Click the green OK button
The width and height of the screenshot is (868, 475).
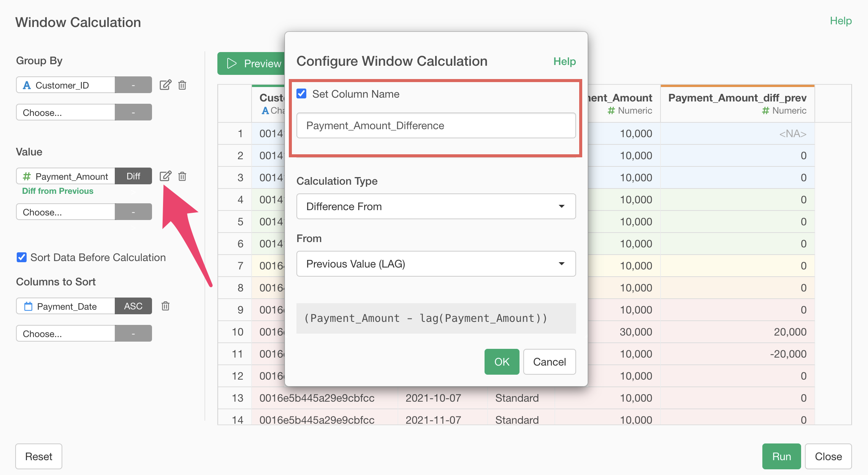[x=502, y=362]
